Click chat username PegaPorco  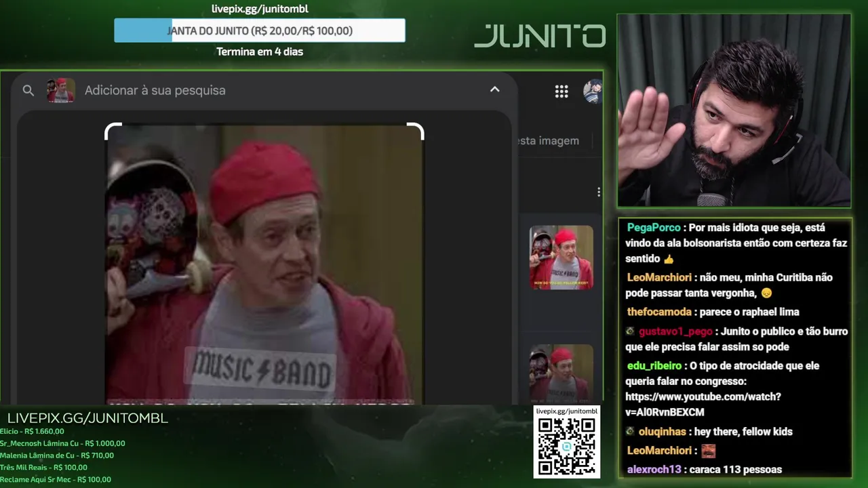pyautogui.click(x=654, y=228)
